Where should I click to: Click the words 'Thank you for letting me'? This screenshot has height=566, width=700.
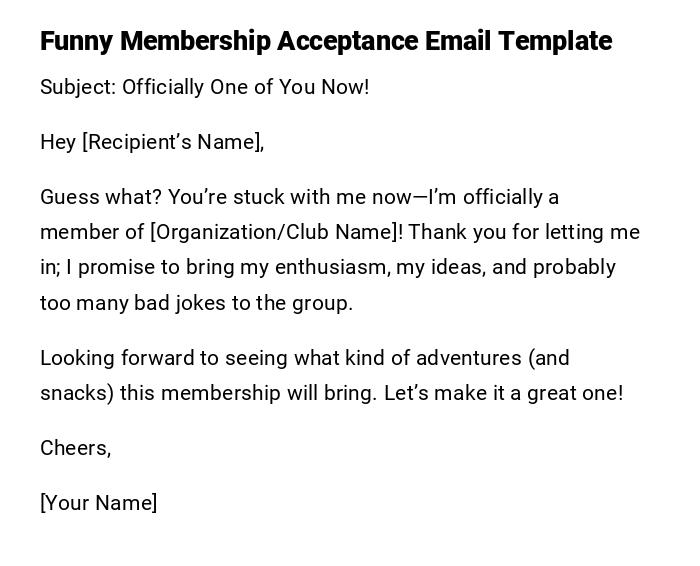[x=524, y=232]
